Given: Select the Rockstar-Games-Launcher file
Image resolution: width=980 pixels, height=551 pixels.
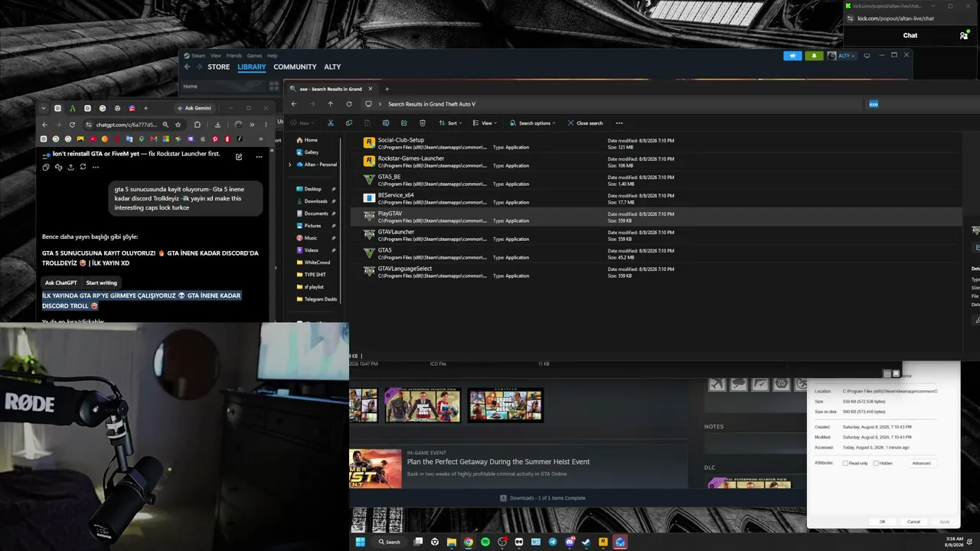Looking at the screenshot, I should tap(655, 162).
